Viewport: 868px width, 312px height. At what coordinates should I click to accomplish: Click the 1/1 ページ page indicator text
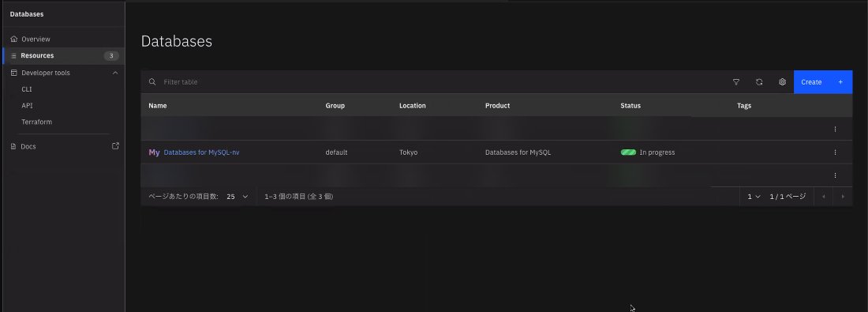[x=788, y=197]
